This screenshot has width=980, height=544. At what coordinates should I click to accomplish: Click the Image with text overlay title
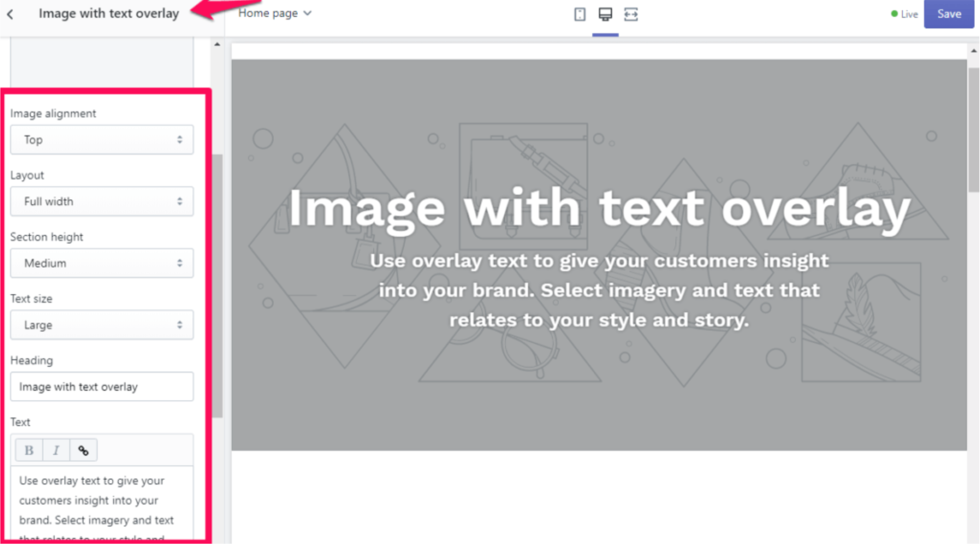(x=109, y=13)
